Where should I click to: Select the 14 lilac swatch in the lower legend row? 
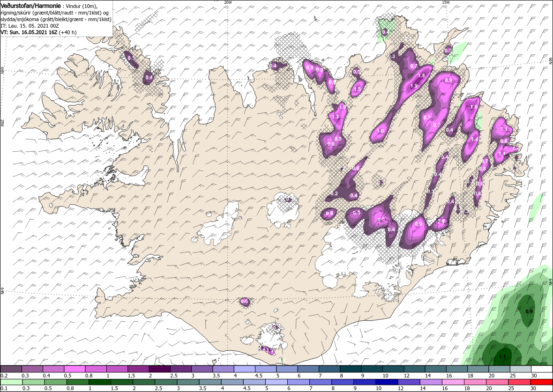point(431,382)
